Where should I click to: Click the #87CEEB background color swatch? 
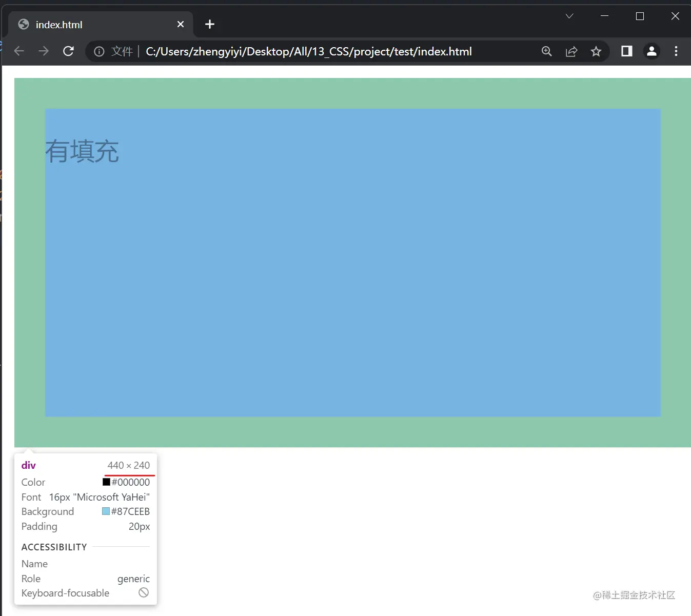click(x=106, y=511)
